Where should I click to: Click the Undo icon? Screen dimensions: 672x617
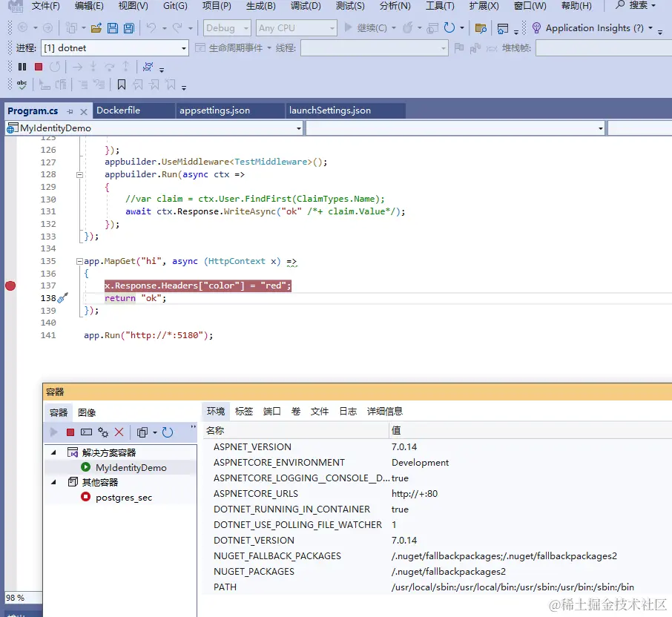(151, 28)
